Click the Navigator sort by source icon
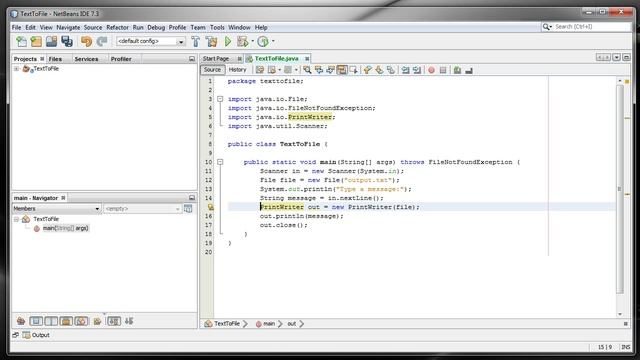640x360 pixels. tap(129, 321)
